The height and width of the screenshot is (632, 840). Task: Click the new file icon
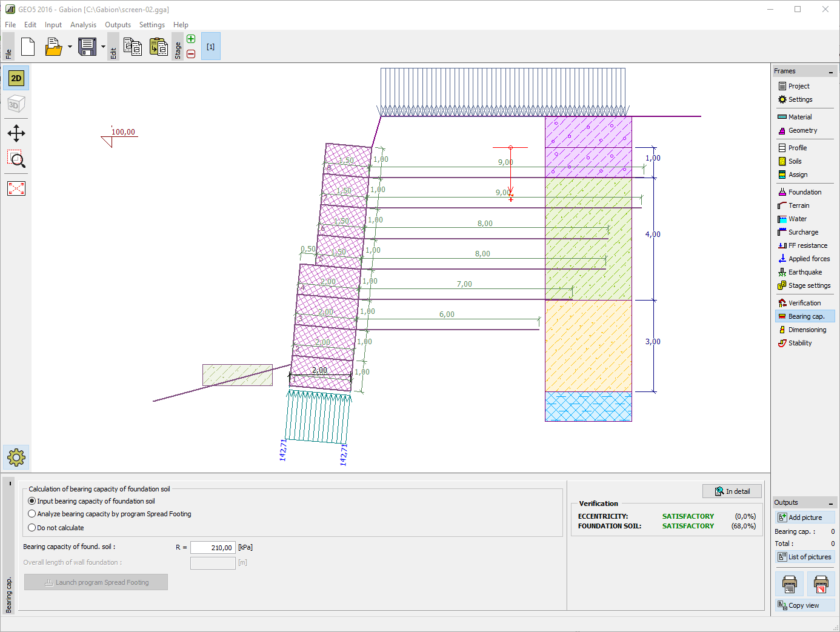click(28, 47)
